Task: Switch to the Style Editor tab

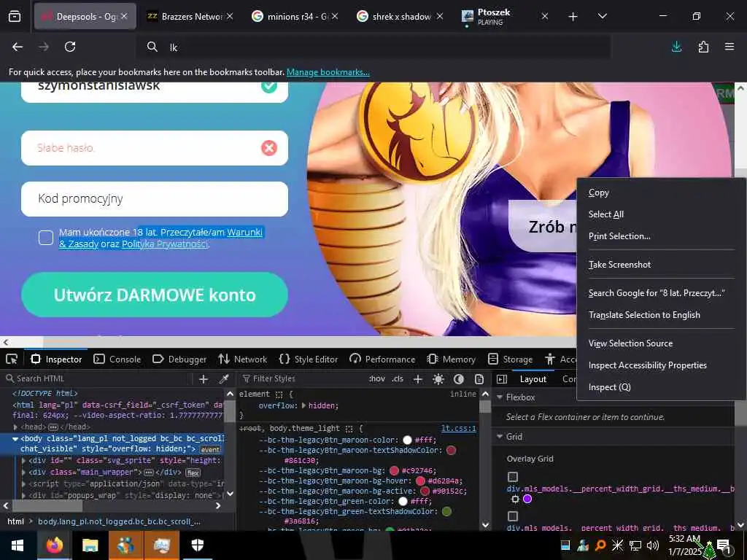Action: (309, 359)
